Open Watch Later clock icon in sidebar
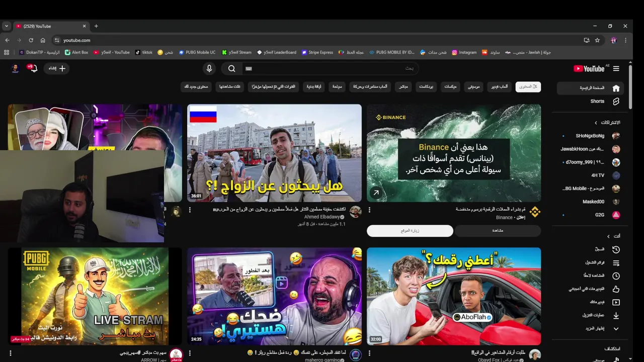The width and height of the screenshot is (644, 362). click(x=616, y=276)
